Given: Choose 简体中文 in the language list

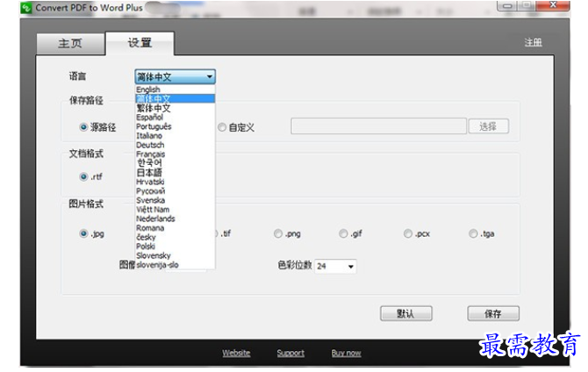Looking at the screenshot, I should pos(176,98).
